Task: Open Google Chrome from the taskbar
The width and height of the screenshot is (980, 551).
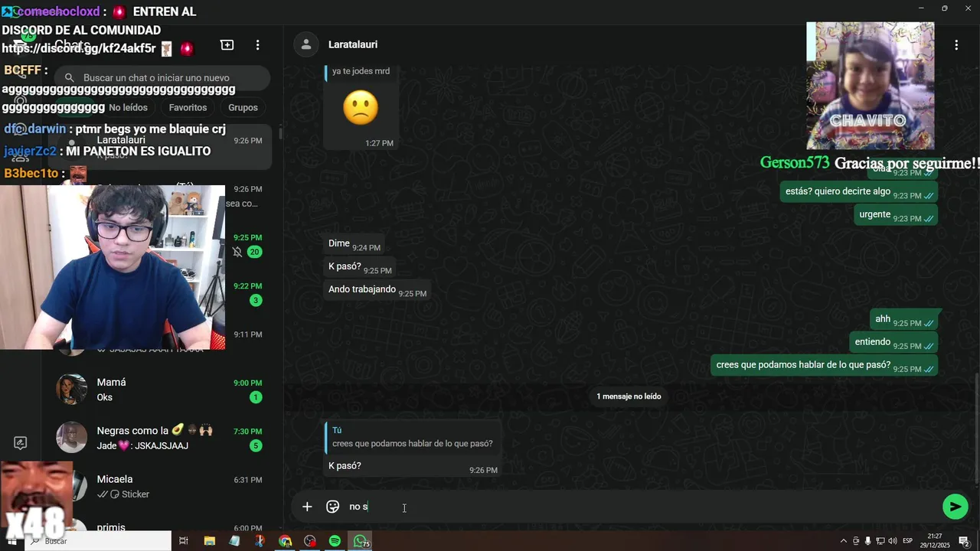Action: click(285, 541)
